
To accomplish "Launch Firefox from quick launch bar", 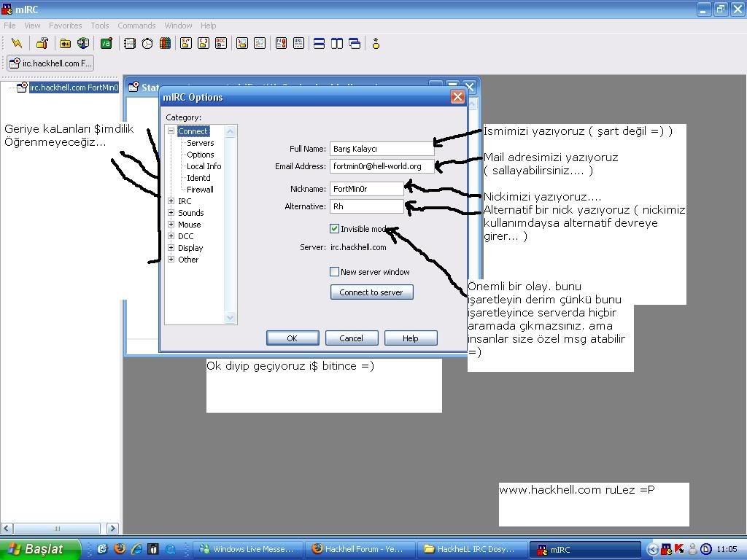I will 120,548.
